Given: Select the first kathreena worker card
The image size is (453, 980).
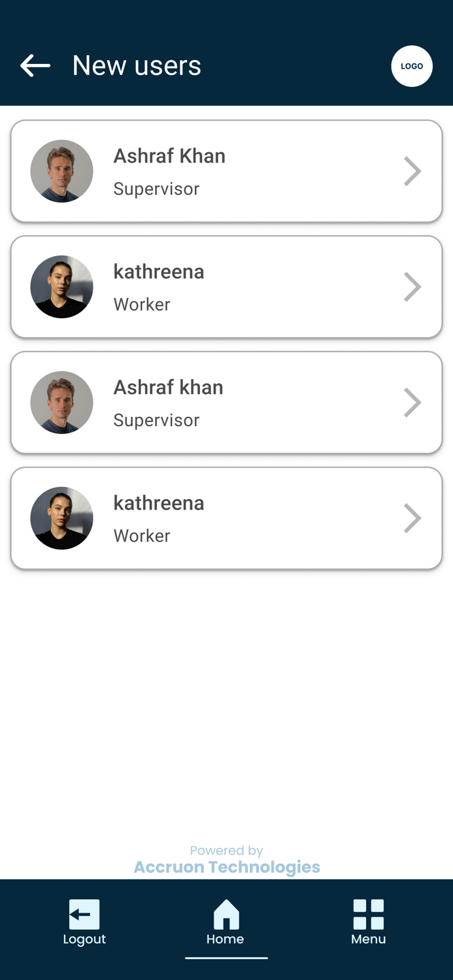Looking at the screenshot, I should pos(226,286).
